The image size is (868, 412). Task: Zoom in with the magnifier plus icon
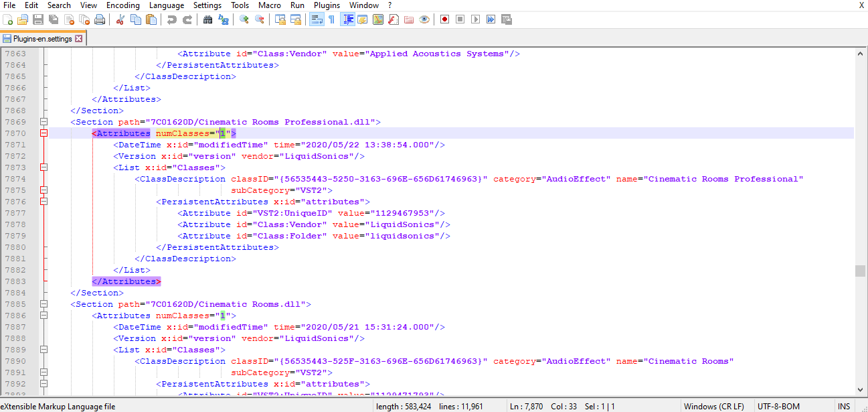click(x=244, y=19)
